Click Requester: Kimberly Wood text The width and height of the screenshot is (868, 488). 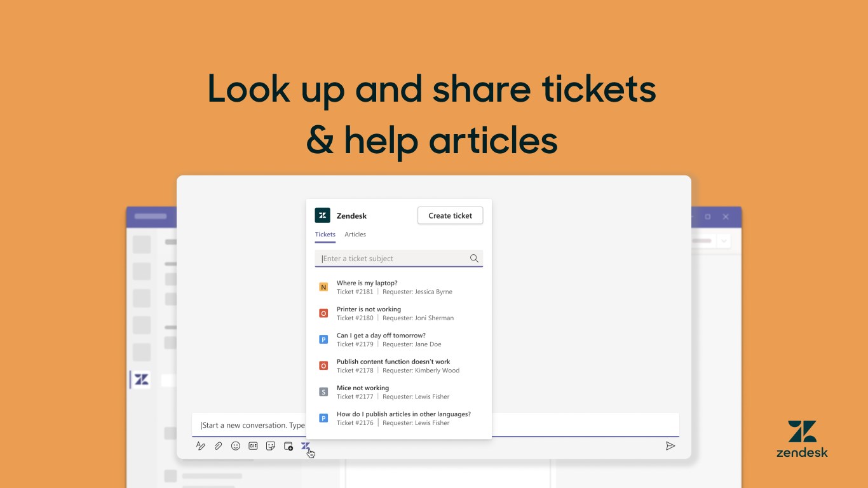click(421, 370)
